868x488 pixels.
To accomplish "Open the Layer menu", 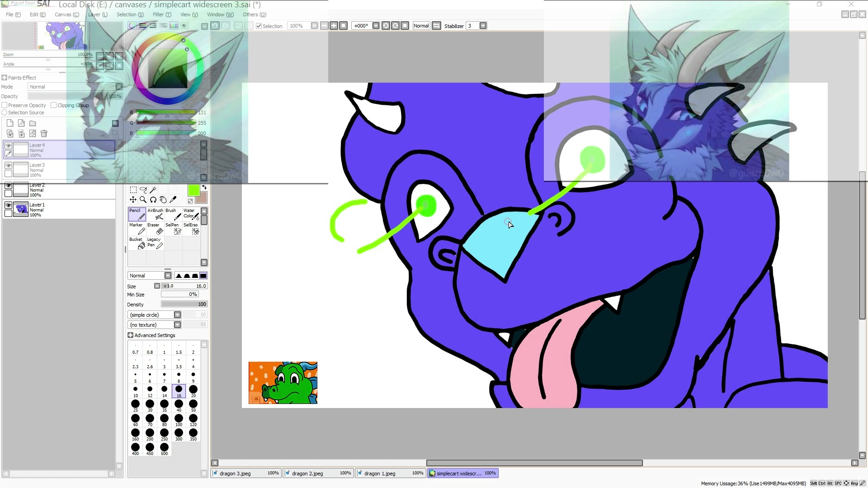I will [x=98, y=14].
